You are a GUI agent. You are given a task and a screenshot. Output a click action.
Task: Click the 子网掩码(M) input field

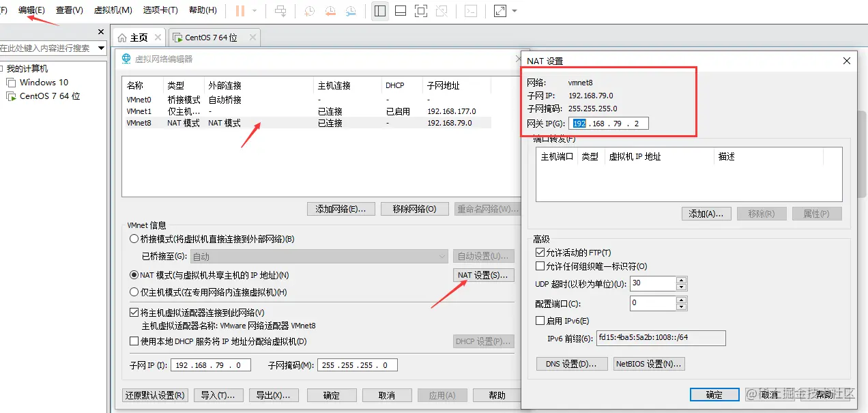pos(358,365)
